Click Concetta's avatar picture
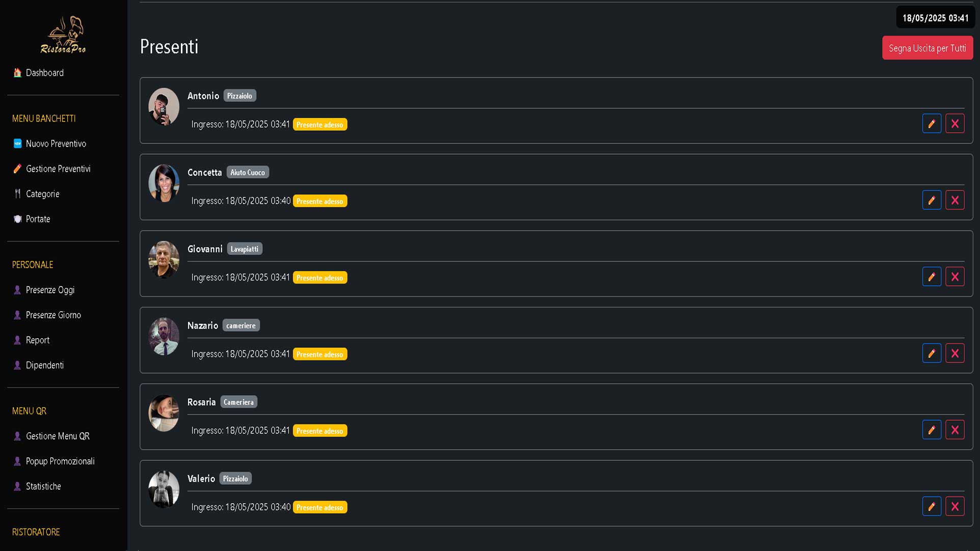The image size is (980, 551). click(164, 183)
